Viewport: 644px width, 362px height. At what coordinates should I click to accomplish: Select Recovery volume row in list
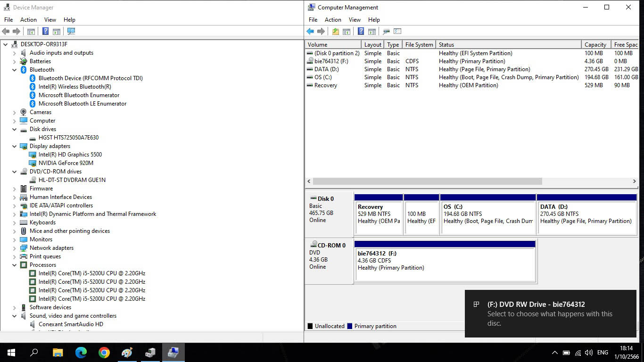[x=471, y=85]
